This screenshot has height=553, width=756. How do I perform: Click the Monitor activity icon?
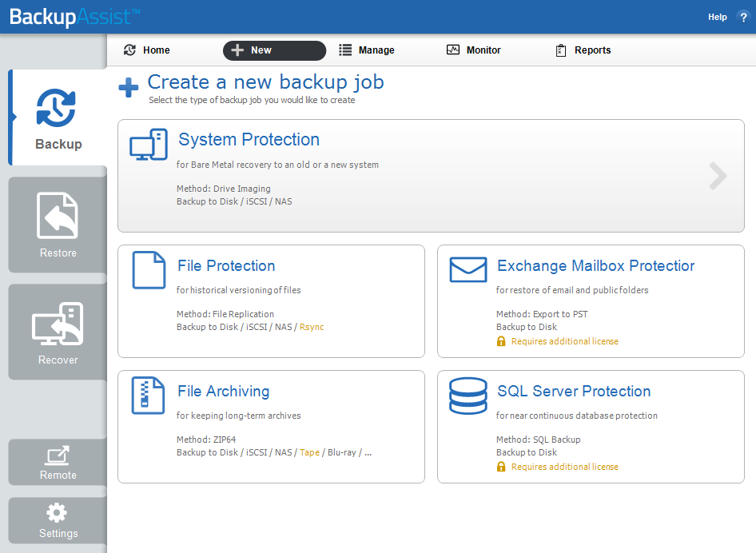tap(453, 50)
